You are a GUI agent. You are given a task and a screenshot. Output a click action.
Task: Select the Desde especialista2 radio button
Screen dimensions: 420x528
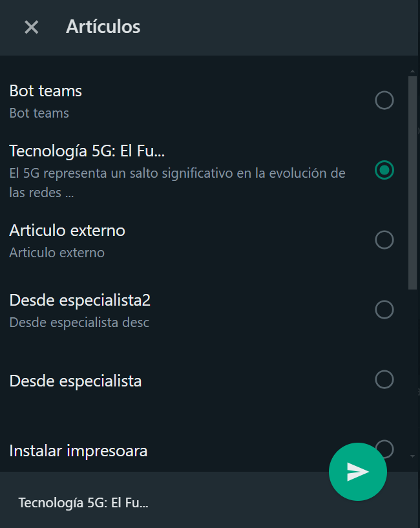(x=384, y=310)
